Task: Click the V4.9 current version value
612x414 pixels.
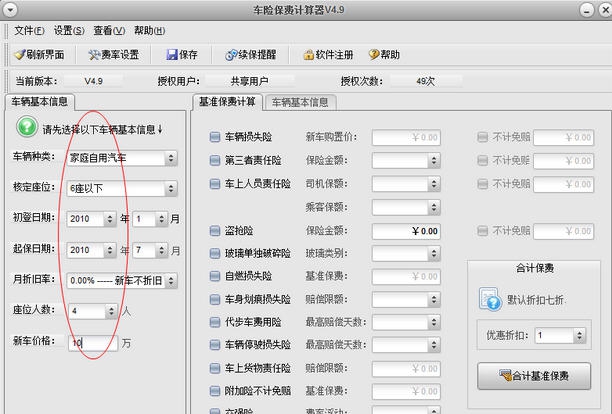Action: click(93, 81)
